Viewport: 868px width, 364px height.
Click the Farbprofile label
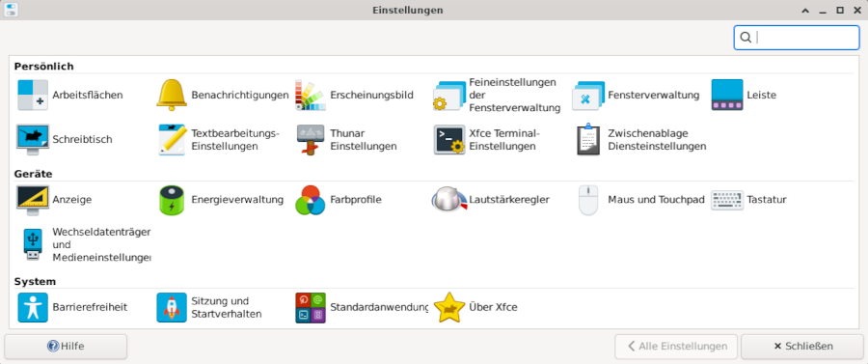tap(356, 200)
